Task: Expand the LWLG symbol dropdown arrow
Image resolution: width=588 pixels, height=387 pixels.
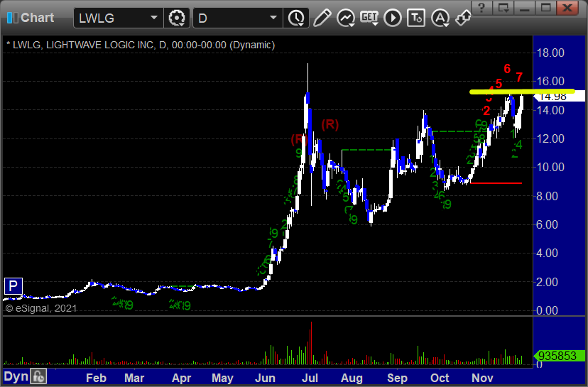Action: [x=154, y=18]
